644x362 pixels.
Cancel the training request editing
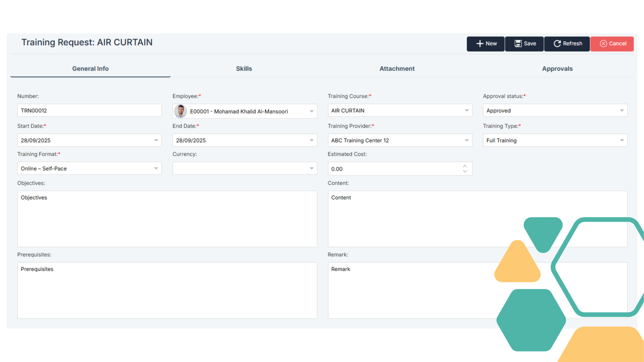click(612, 44)
